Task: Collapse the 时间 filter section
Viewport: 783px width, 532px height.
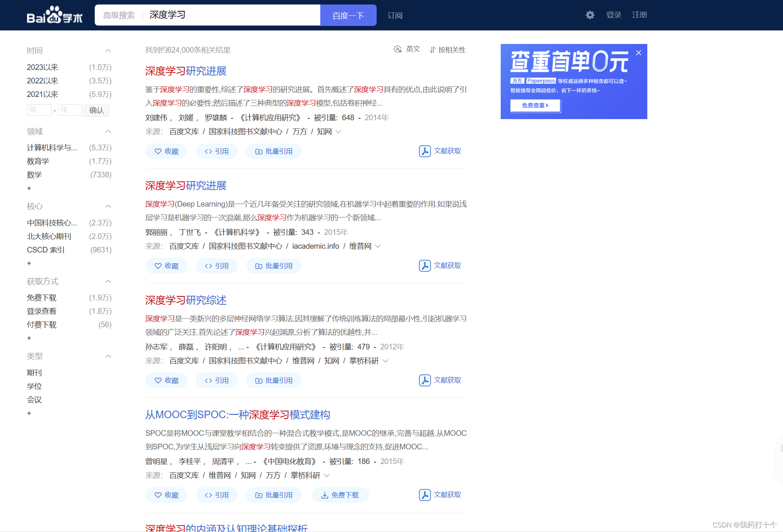Action: click(108, 51)
